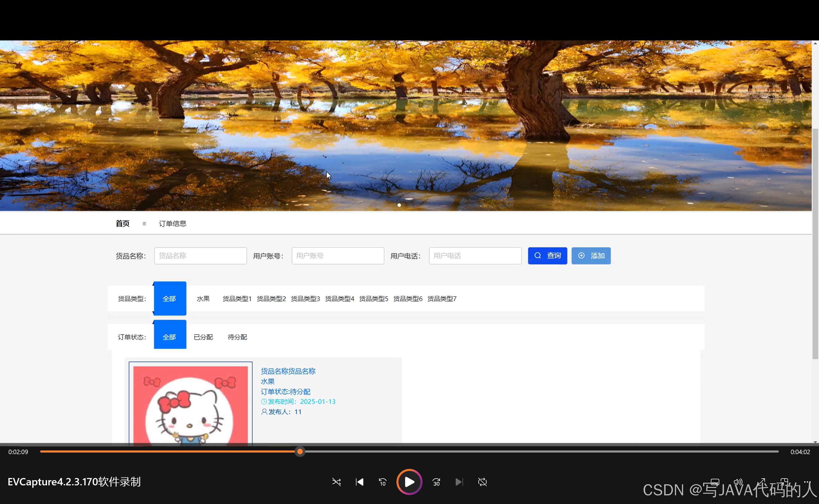Open the 首页 menu item
The image size is (819, 504).
[x=122, y=223]
